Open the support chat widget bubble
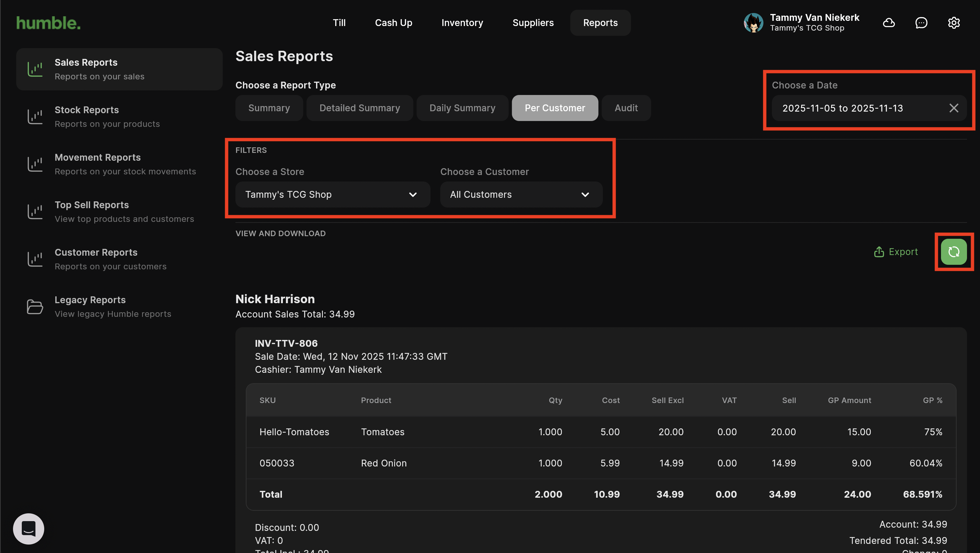 tap(29, 529)
